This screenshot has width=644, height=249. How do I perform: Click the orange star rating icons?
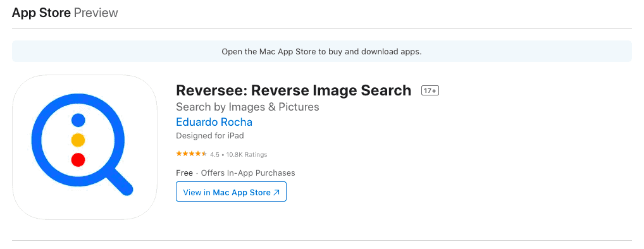pos(192,154)
